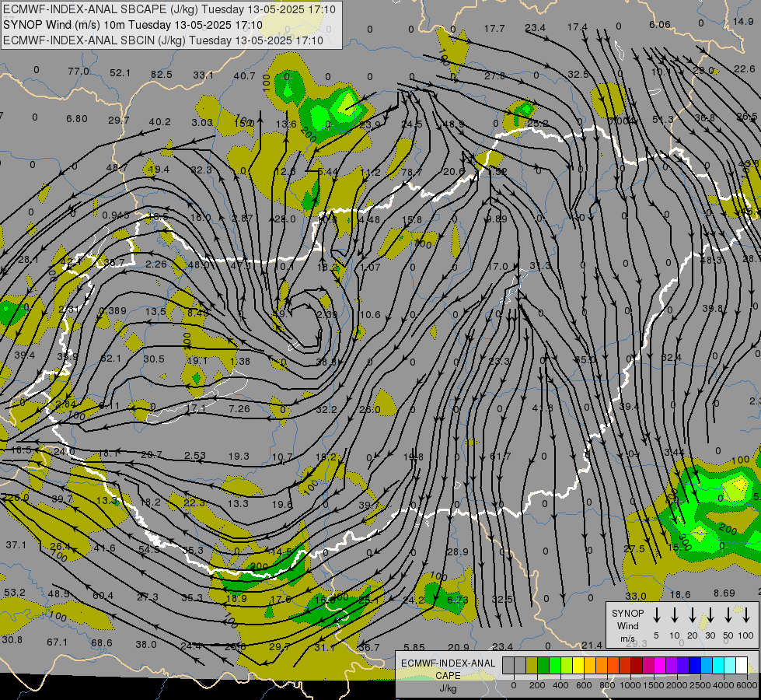Click the map value 61.7
The image size is (761, 700).
tap(501, 456)
